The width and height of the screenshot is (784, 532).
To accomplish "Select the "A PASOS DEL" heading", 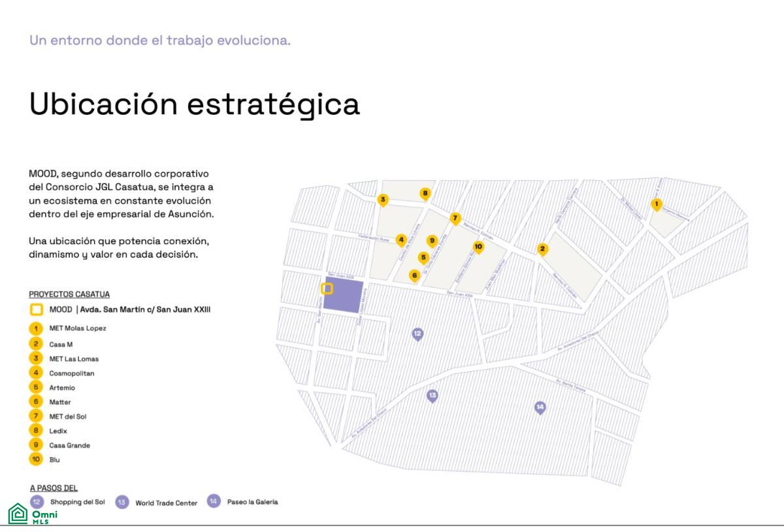I will 54,488.
